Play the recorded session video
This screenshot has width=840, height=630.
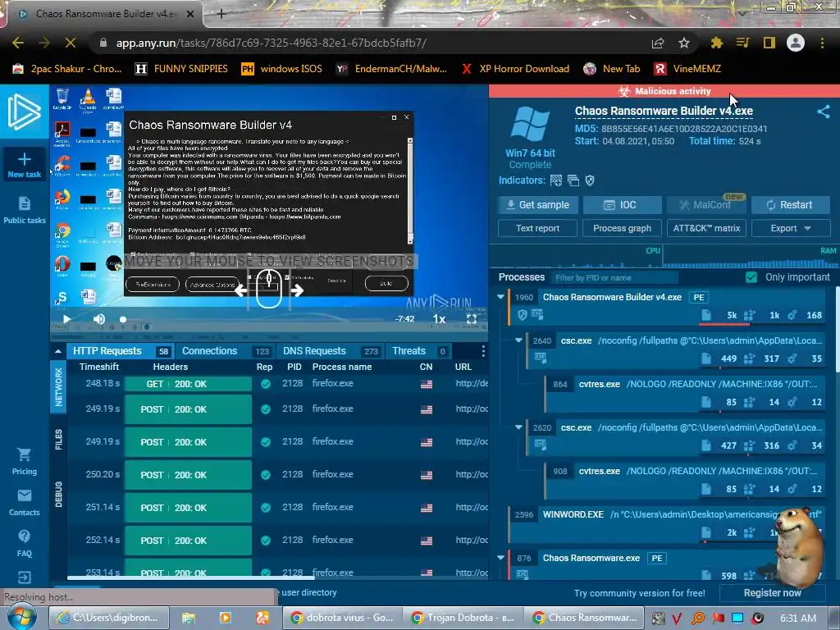(66, 319)
